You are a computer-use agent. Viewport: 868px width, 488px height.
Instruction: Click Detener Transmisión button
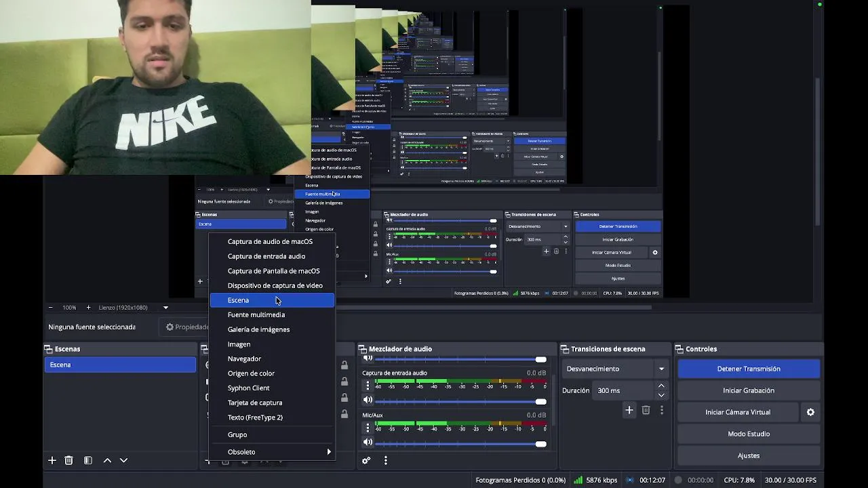click(x=749, y=369)
